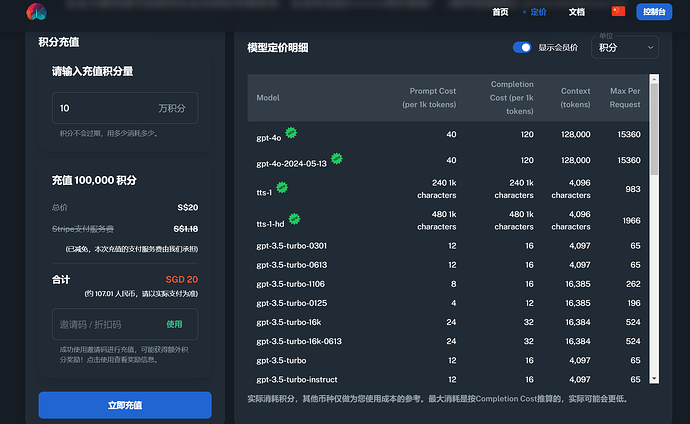The height and width of the screenshot is (424, 690).
Task: Click the gpt-3.5-turbo-1106 row name
Action: coord(290,284)
